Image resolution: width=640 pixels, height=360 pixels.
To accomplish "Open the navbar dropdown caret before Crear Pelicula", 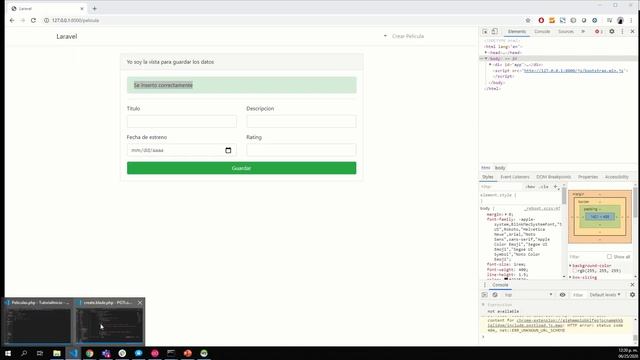I will click(x=385, y=36).
